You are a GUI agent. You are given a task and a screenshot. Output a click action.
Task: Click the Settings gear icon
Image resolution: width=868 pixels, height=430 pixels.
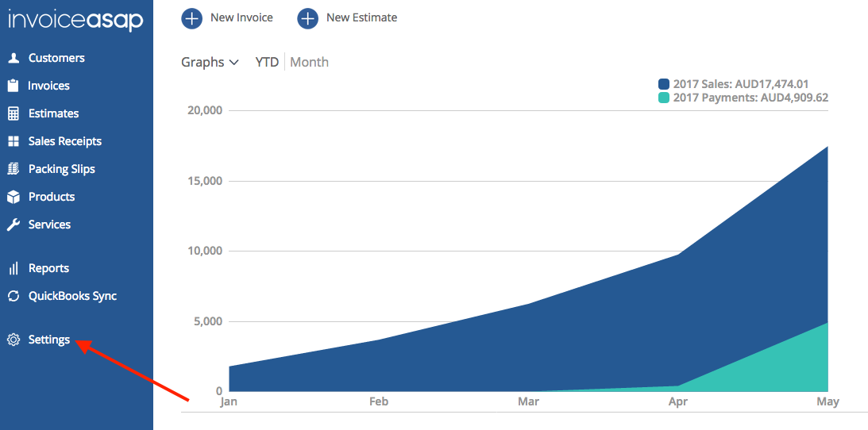[x=13, y=340]
